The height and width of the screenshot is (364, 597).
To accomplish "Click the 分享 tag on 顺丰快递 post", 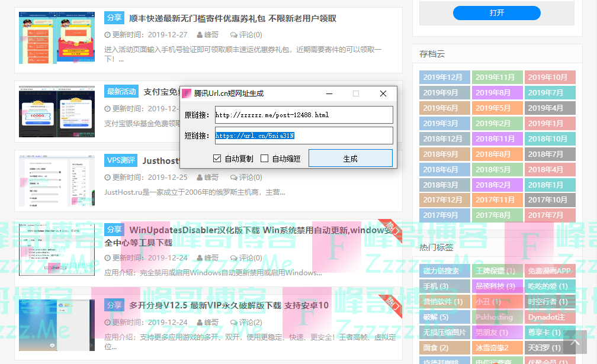I will (114, 18).
